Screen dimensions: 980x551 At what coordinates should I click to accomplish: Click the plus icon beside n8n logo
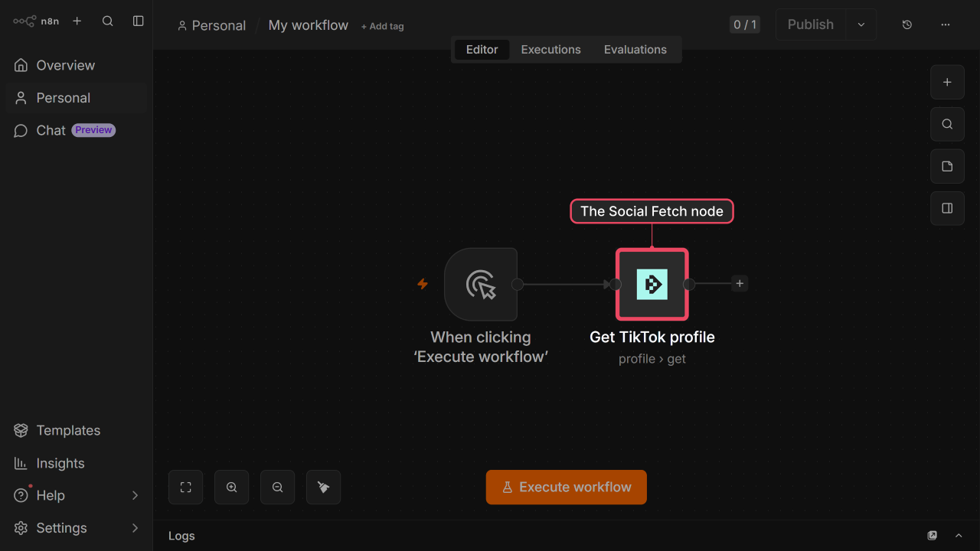[77, 21]
